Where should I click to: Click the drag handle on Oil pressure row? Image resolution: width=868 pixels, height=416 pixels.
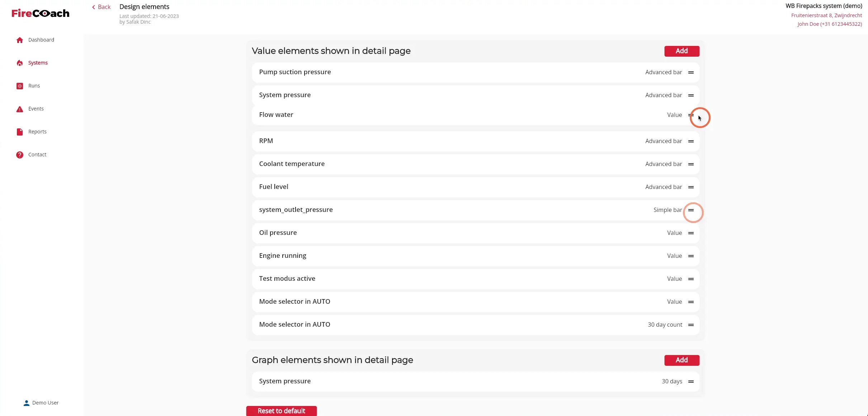pyautogui.click(x=691, y=233)
